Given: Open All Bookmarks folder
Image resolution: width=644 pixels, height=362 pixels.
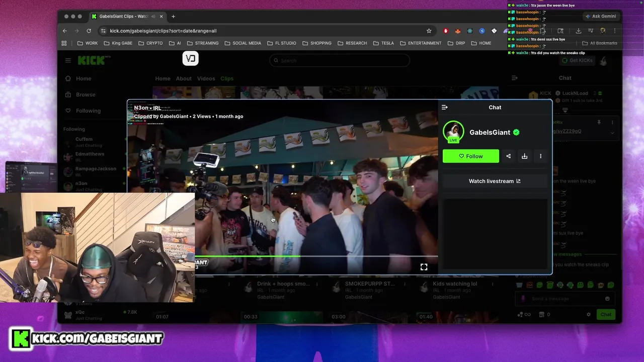Looking at the screenshot, I should 599,43.
